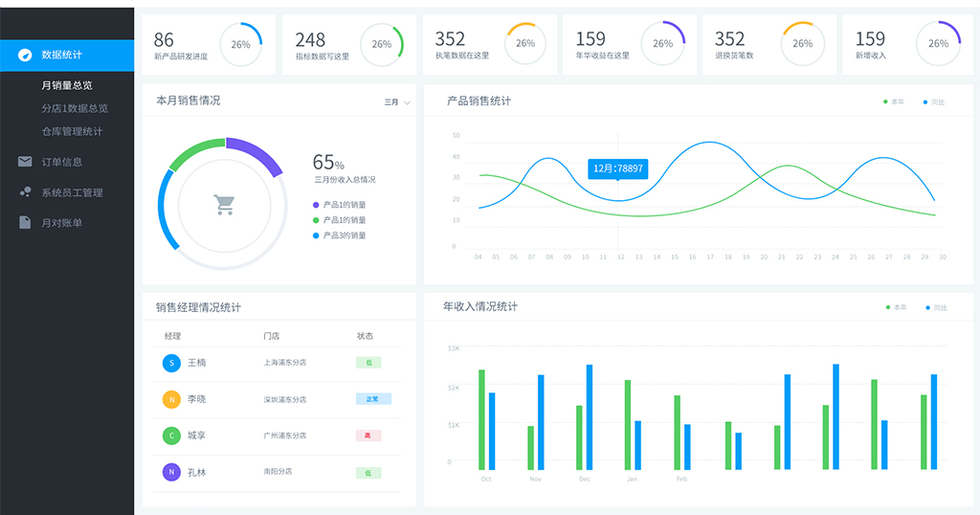980x515 pixels.
Task: Toggle 同比 legend in 产品销售统计 chart
Action: tap(933, 101)
